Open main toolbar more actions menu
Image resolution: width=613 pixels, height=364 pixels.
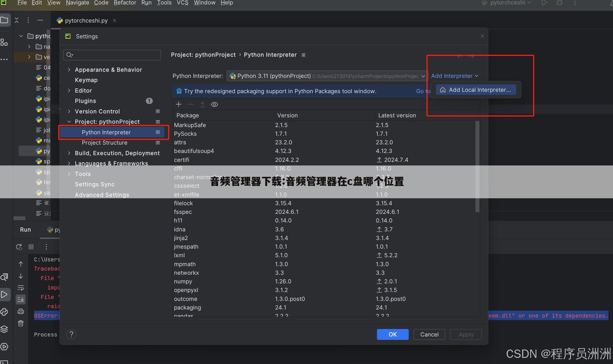pos(575,3)
